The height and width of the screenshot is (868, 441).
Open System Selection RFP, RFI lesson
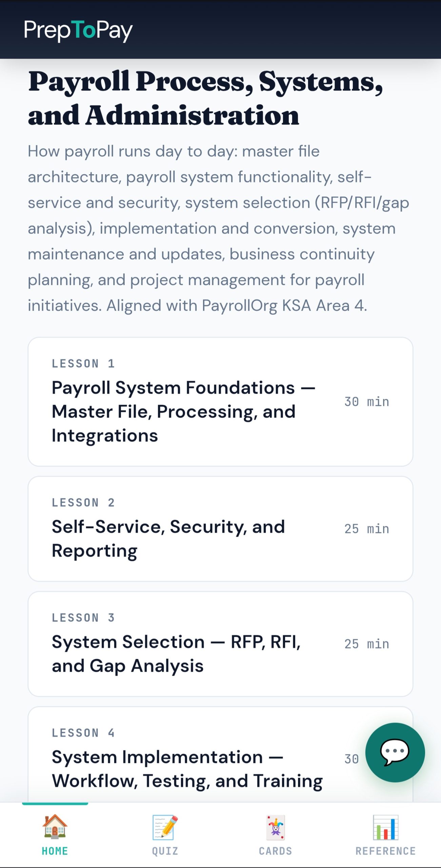[x=220, y=644]
